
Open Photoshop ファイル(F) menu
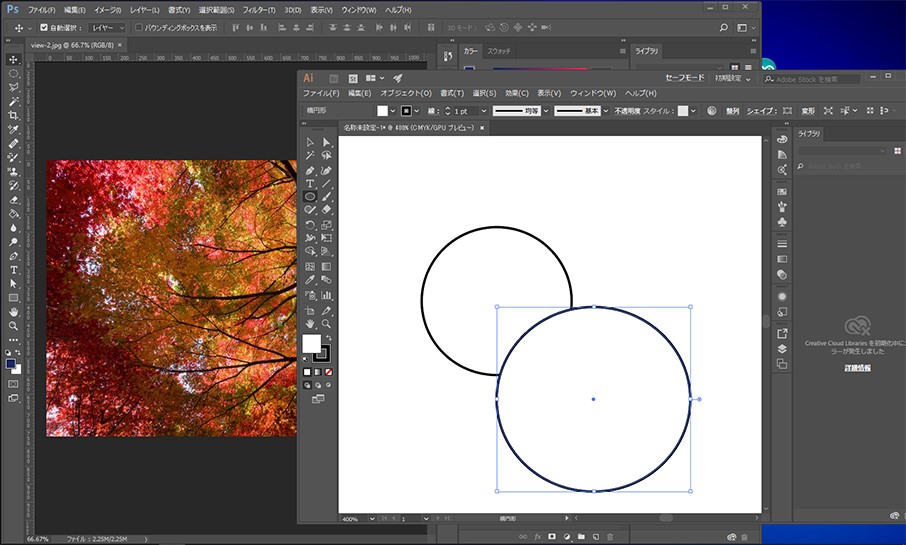click(42, 10)
